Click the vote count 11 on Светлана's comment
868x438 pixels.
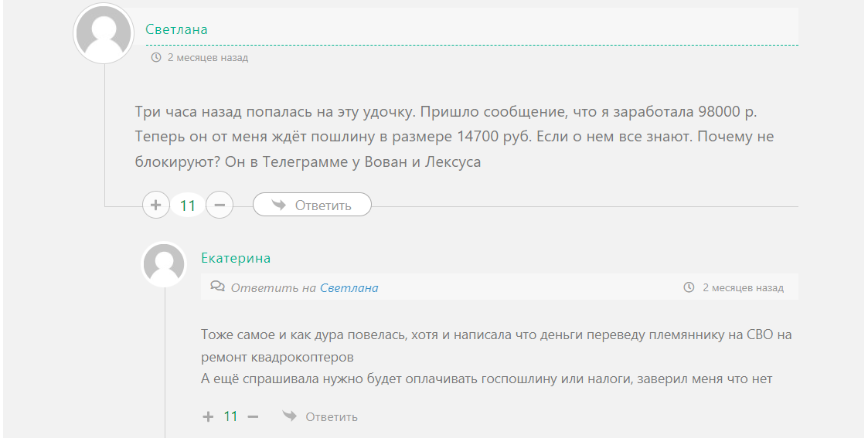click(x=188, y=205)
